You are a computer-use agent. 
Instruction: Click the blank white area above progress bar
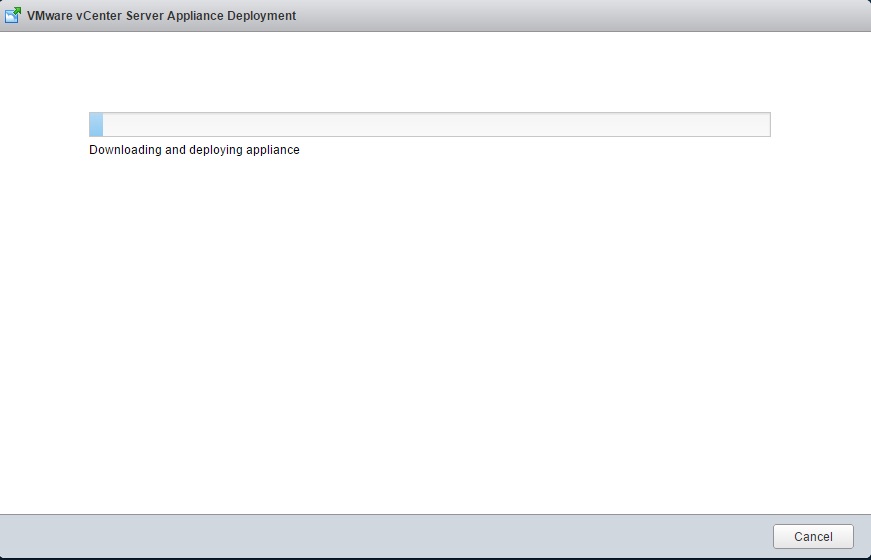tap(430, 70)
